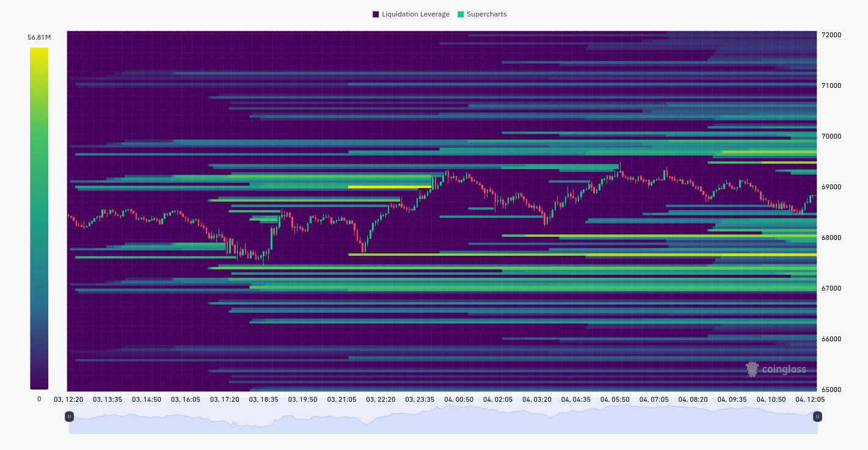Click the 04, 05:50 time axis label
This screenshot has width=868, height=450.
(615, 399)
